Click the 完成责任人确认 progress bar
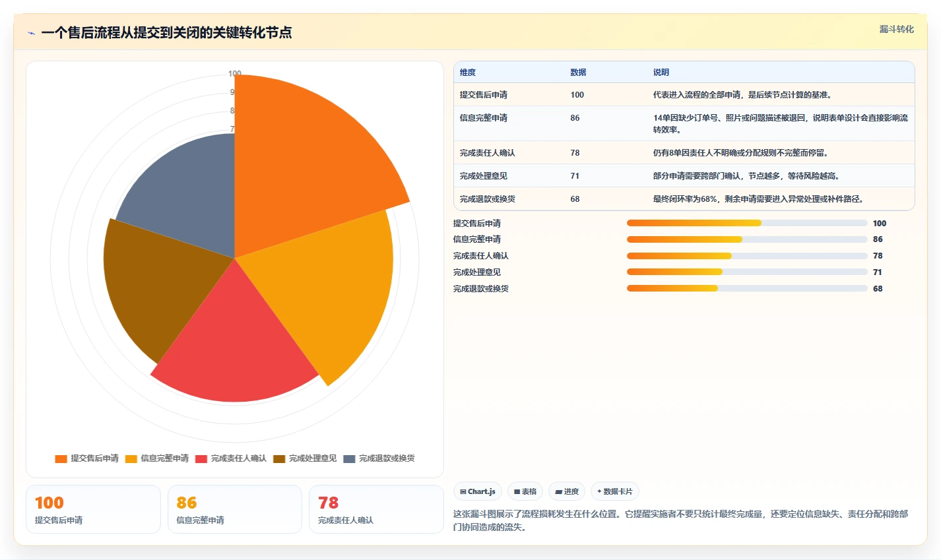941x560 pixels. coord(747,256)
